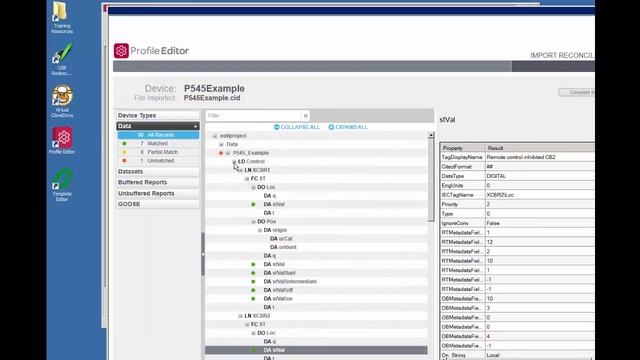Launch the Profile Editor desktop shortcut
Viewport: 640px width, 360px height.
coord(62,141)
